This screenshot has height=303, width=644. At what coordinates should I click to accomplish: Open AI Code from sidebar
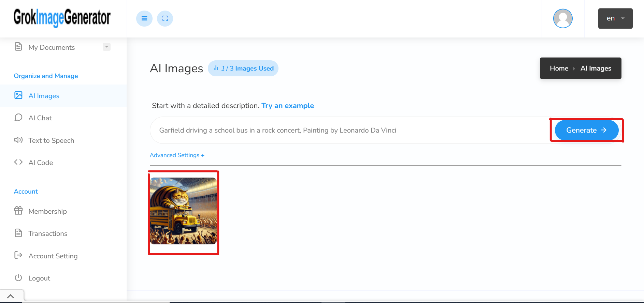(41, 163)
